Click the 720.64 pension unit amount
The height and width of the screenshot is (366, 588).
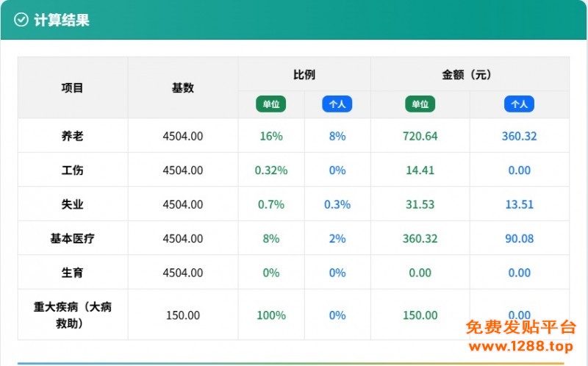point(420,136)
